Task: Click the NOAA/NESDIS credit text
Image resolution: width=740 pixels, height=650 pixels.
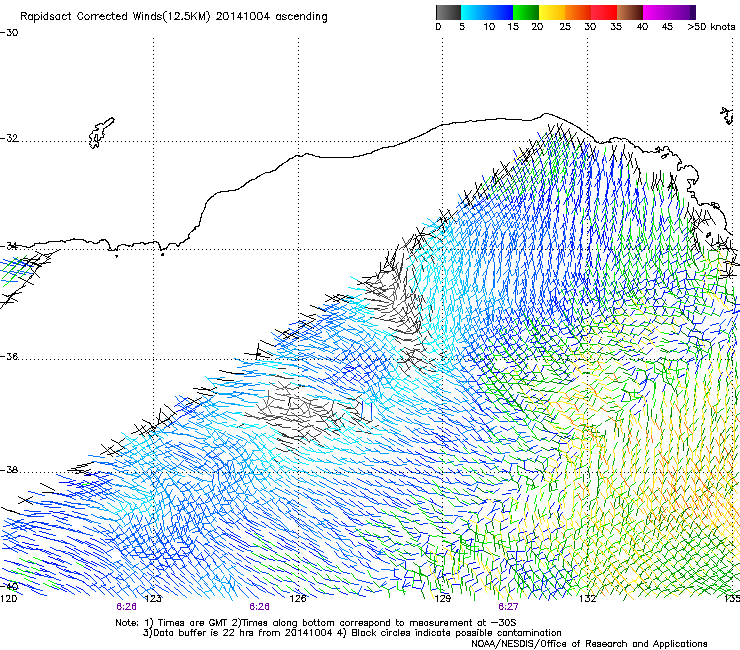Action: click(589, 644)
